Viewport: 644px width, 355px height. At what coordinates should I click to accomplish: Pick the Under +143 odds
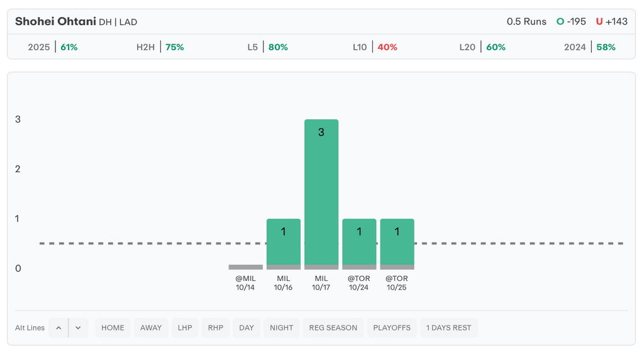point(612,21)
